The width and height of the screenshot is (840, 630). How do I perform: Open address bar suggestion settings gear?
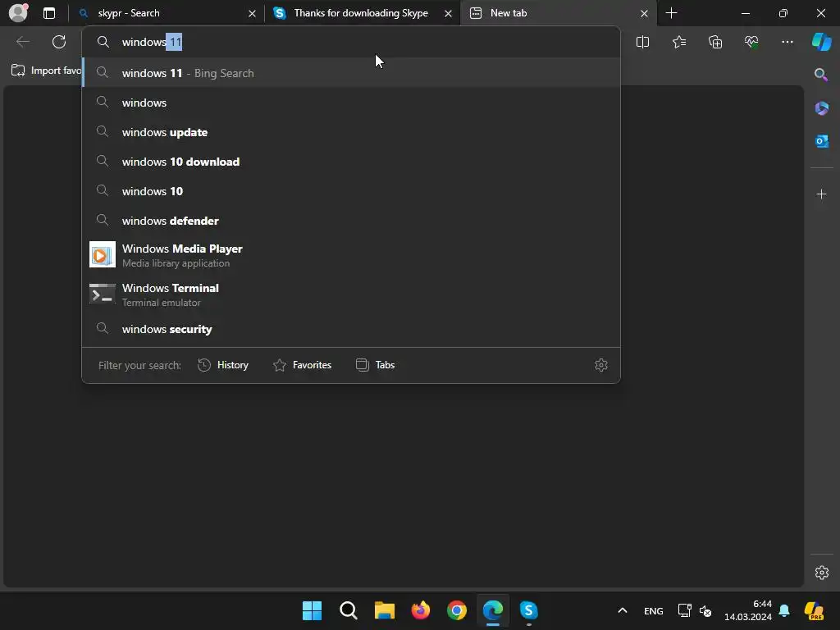pos(601,365)
